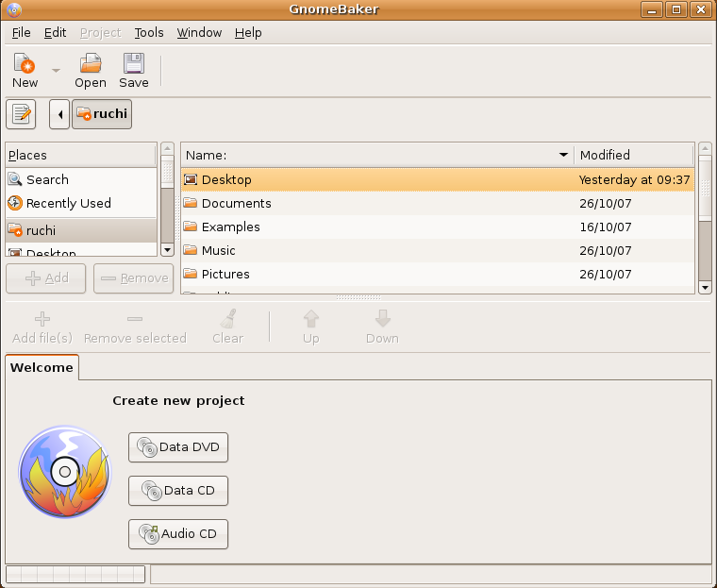This screenshot has width=717, height=588.
Task: Click the Documents folder icon
Action: (x=191, y=203)
